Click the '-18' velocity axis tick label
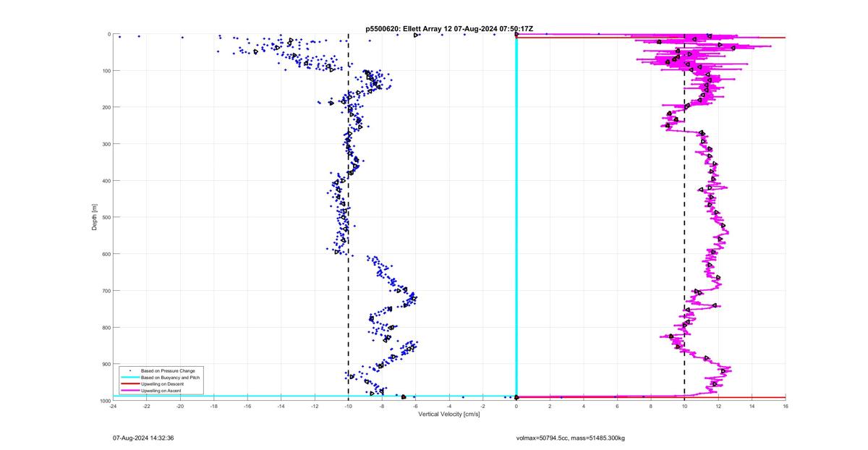The image size is (868, 450). click(213, 406)
